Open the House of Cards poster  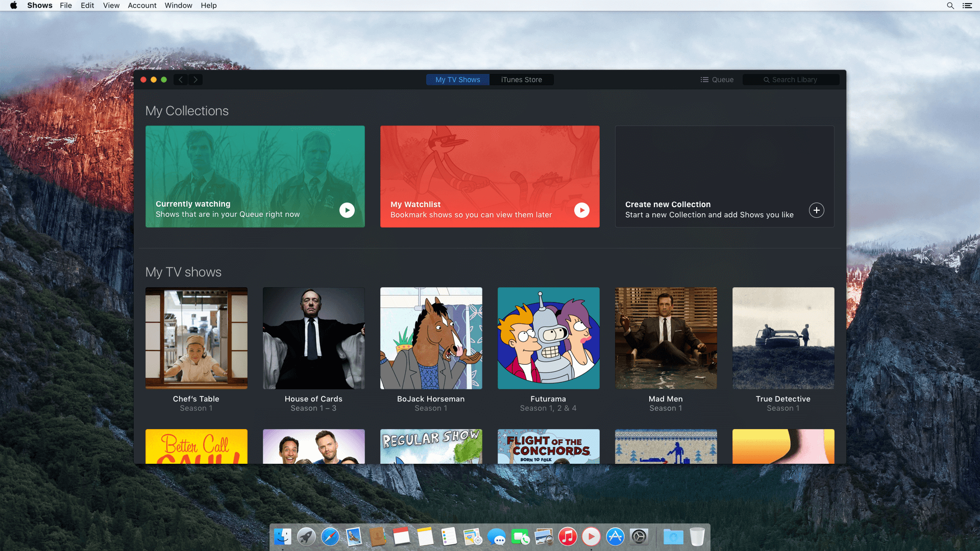pos(314,338)
